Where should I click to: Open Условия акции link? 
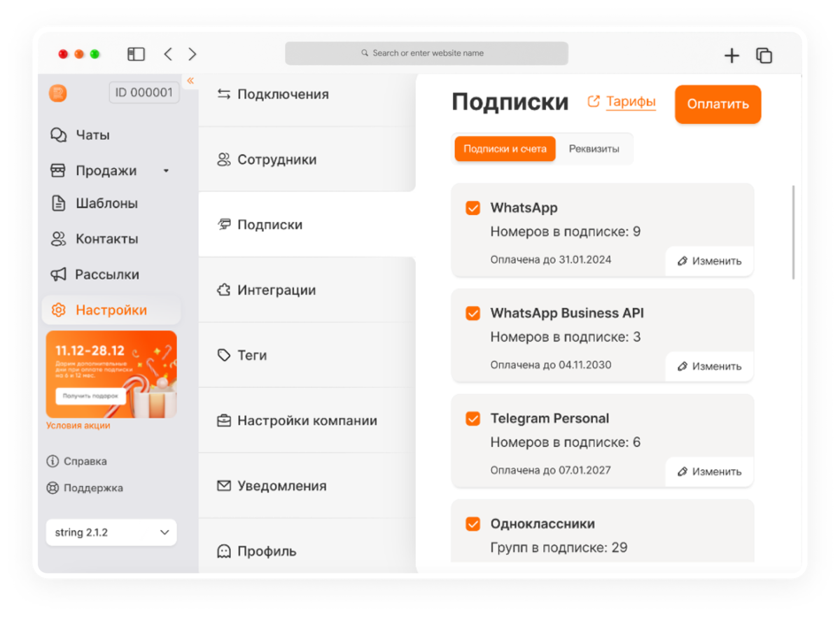[x=78, y=425]
